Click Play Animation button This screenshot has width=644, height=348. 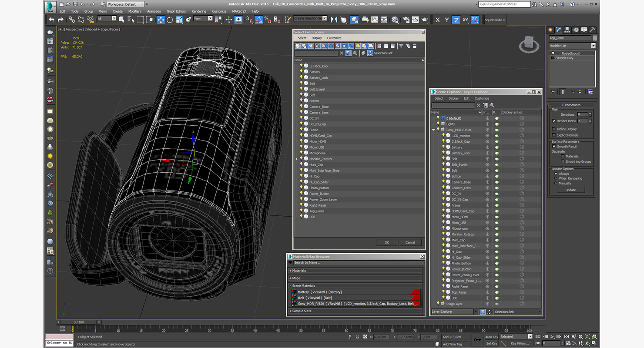[x=552, y=337]
